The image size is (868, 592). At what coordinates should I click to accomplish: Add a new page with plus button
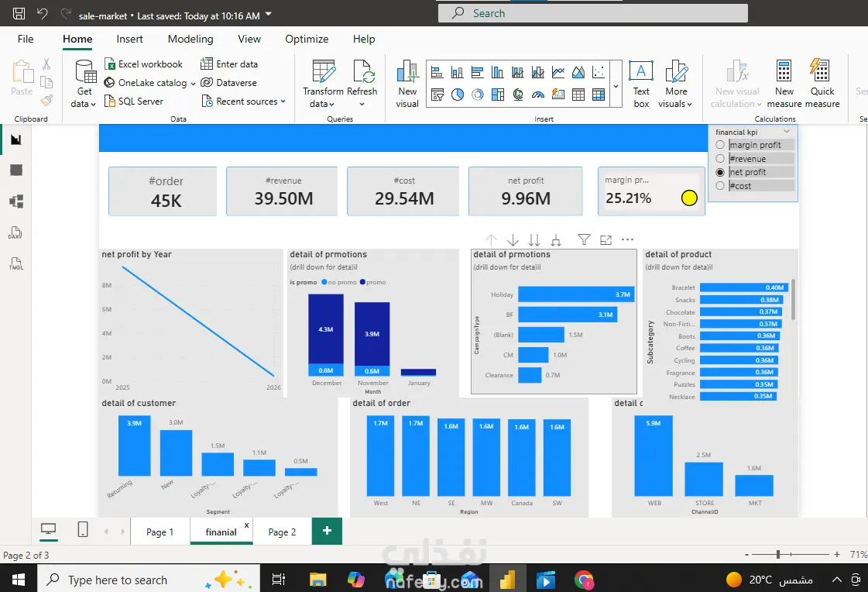click(x=328, y=531)
